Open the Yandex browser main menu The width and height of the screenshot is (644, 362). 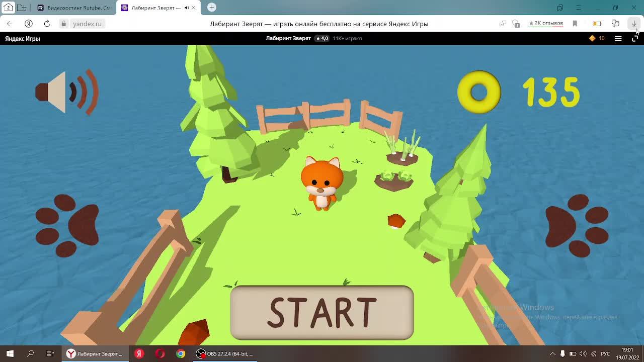tap(579, 8)
